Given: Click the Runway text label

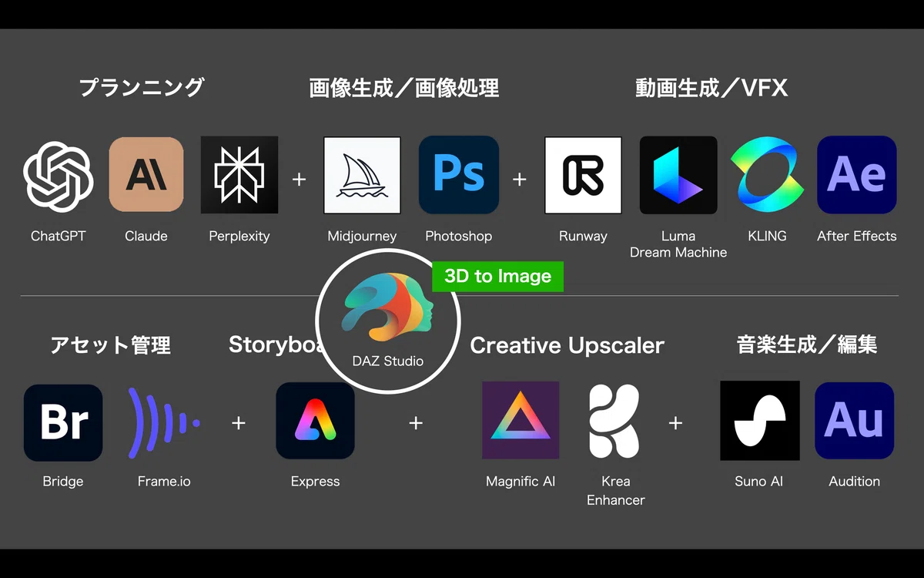Looking at the screenshot, I should (583, 237).
